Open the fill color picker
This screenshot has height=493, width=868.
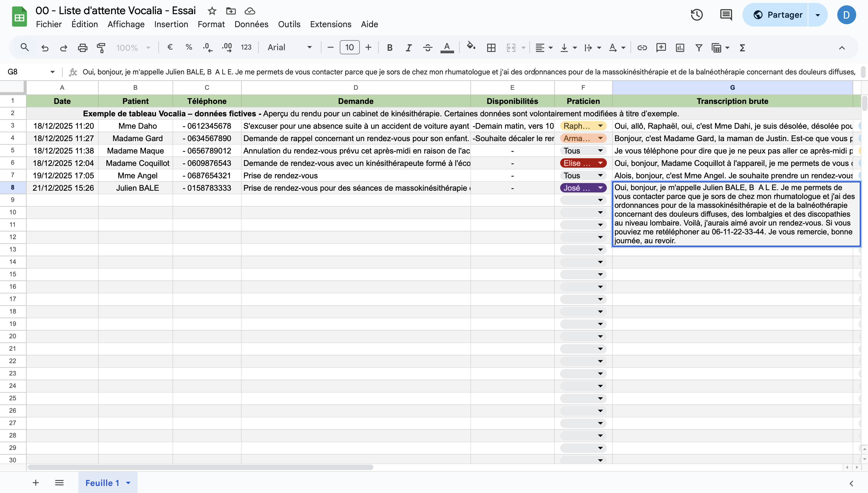coord(471,47)
